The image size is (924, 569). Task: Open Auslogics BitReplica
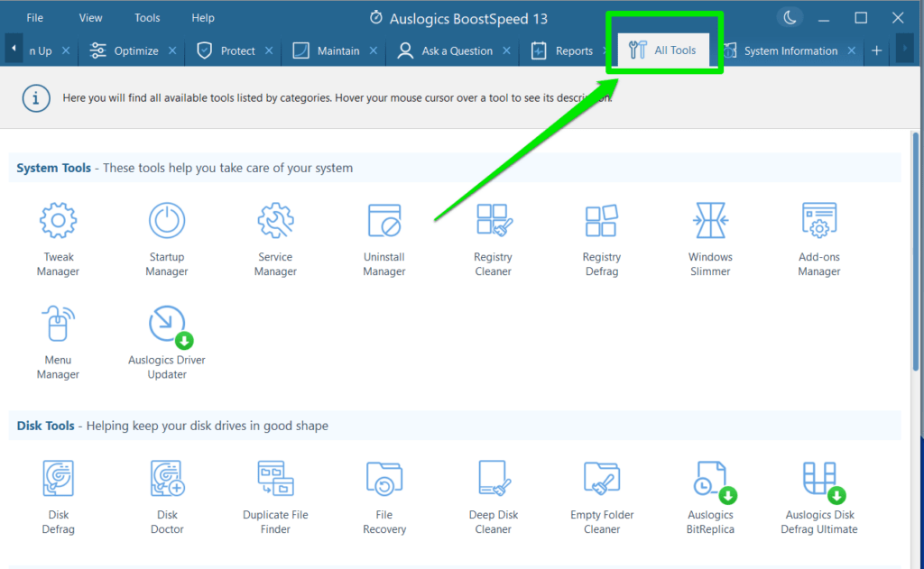[x=710, y=494]
